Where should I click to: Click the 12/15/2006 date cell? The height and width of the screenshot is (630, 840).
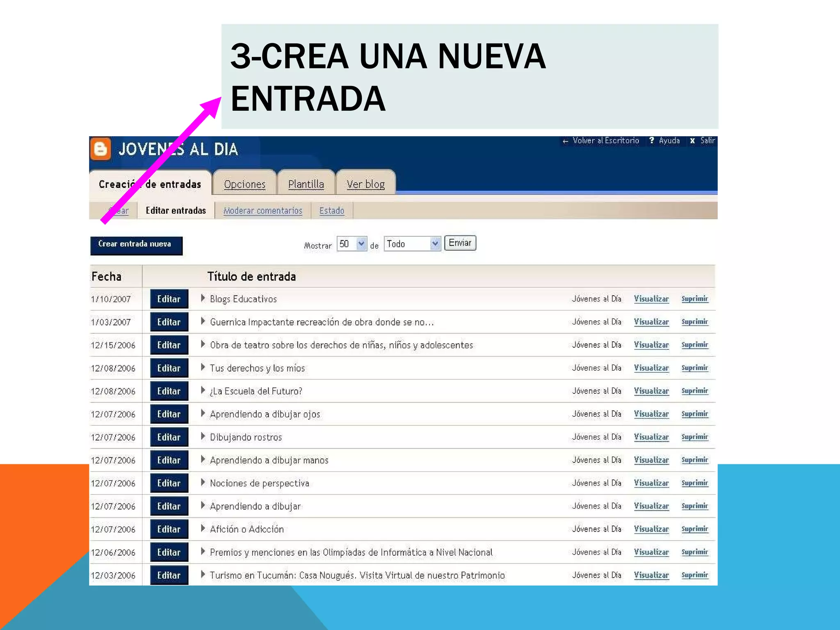tap(113, 345)
